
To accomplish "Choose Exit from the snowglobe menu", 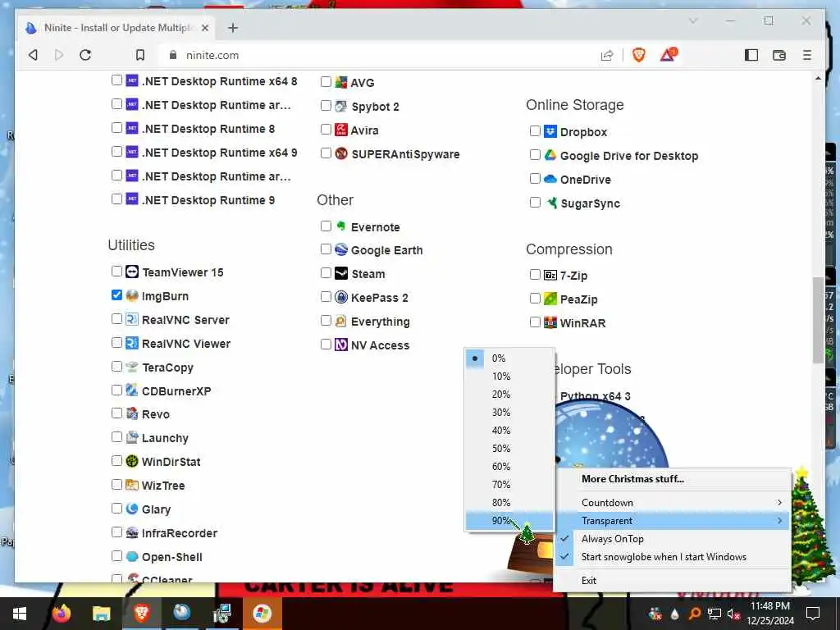I will [x=673, y=580].
